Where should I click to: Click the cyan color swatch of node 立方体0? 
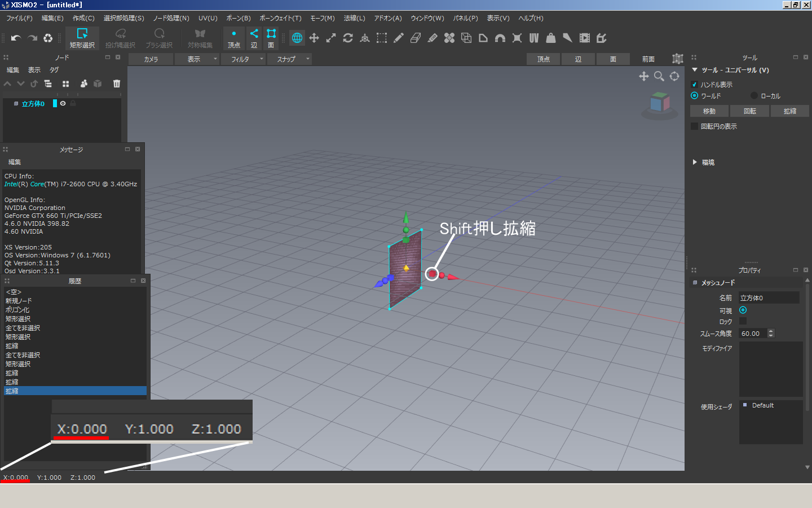point(55,103)
